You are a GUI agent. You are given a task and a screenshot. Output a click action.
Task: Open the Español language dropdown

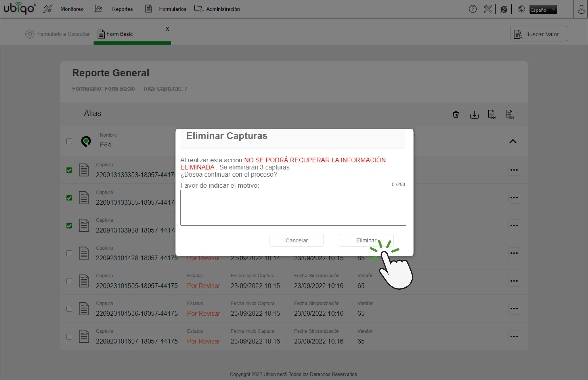[x=543, y=10]
